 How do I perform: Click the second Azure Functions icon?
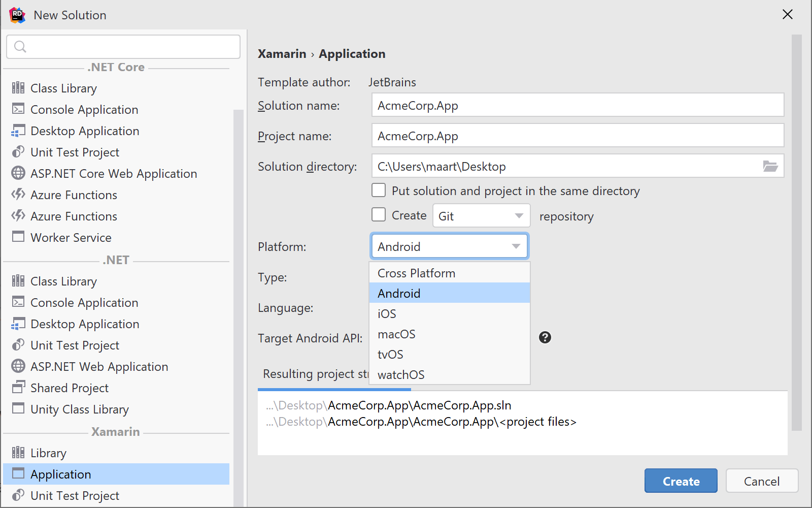(x=18, y=216)
